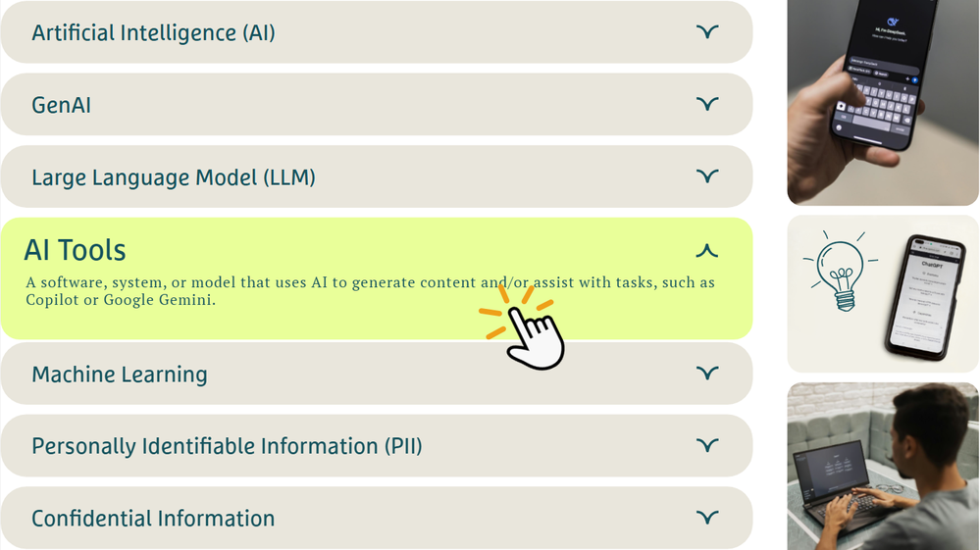Expand the GenAI chevron arrow

706,104
